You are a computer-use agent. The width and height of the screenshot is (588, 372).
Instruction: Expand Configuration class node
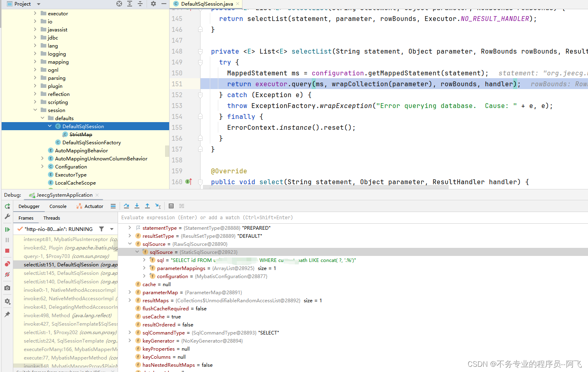click(43, 166)
